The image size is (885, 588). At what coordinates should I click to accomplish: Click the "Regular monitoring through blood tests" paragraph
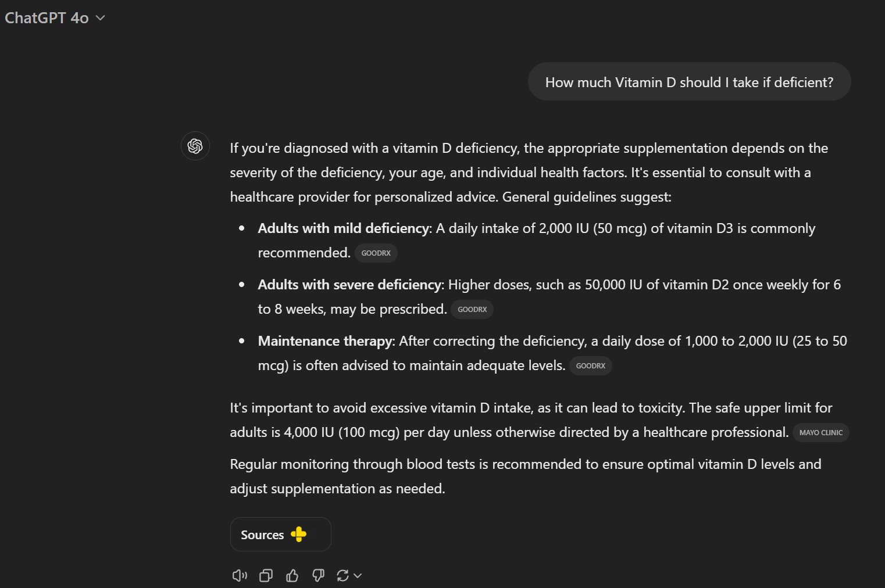coord(525,476)
